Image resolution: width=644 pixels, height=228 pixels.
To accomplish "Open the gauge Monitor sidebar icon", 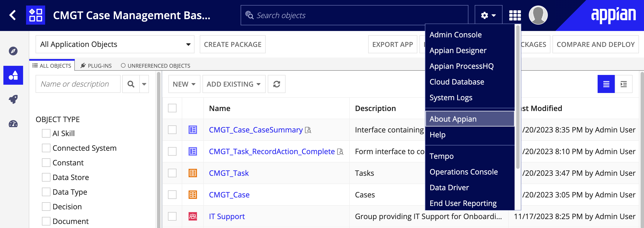I will 13,124.
